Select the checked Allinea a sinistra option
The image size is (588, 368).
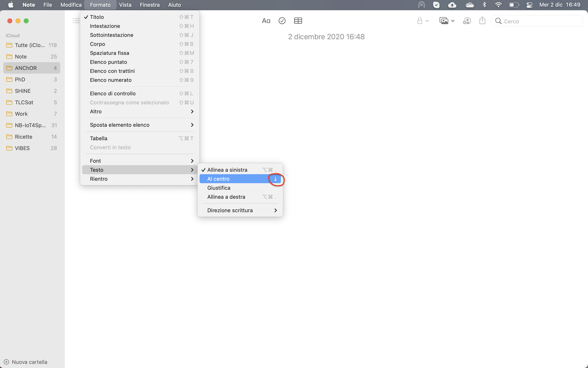pos(227,170)
